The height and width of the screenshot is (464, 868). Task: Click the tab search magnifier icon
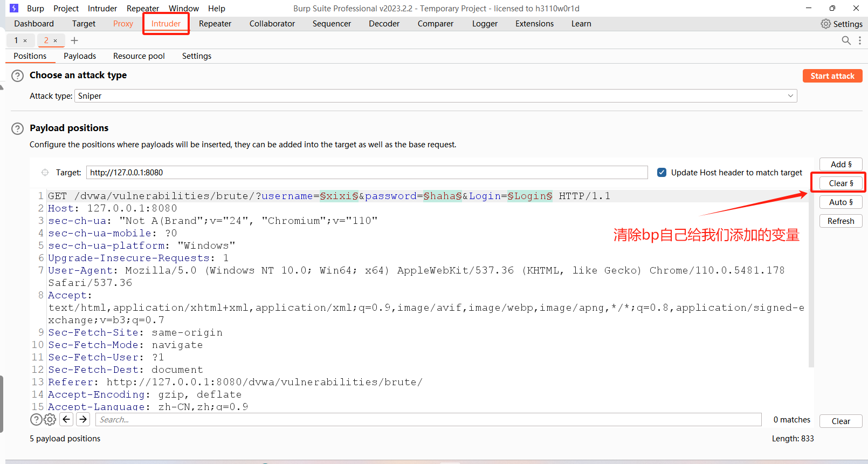click(846, 40)
